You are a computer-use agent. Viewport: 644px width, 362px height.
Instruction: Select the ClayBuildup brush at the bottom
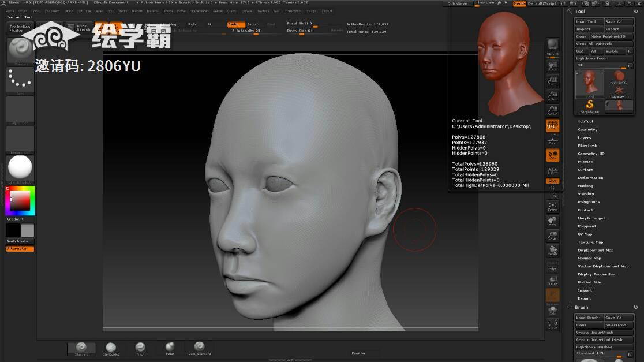(111, 348)
